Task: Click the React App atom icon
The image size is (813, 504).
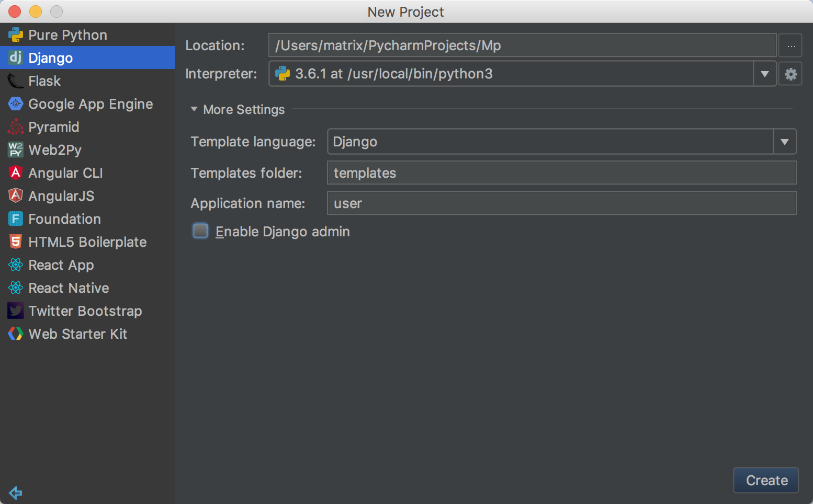Action: pyautogui.click(x=16, y=265)
